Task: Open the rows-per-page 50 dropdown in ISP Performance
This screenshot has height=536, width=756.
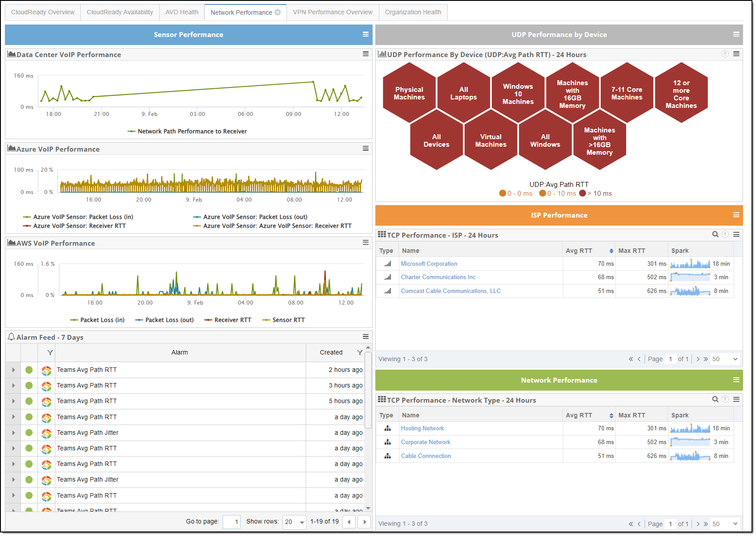Action: pyautogui.click(x=725, y=359)
